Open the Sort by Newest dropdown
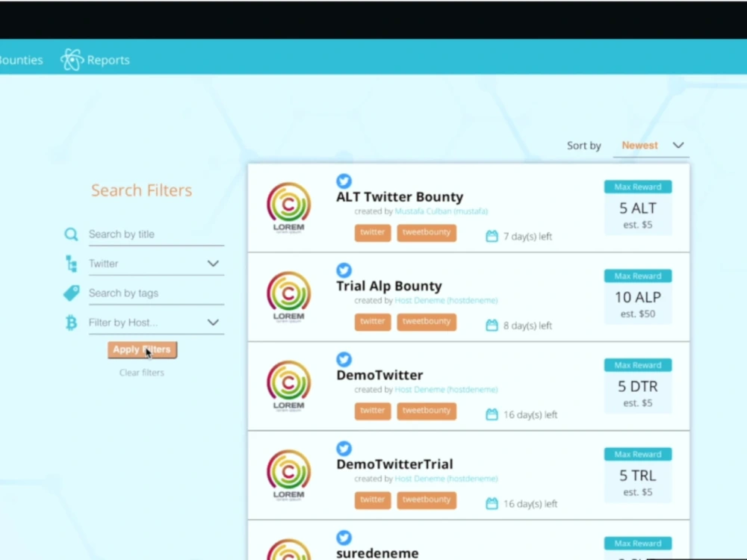 pyautogui.click(x=651, y=146)
